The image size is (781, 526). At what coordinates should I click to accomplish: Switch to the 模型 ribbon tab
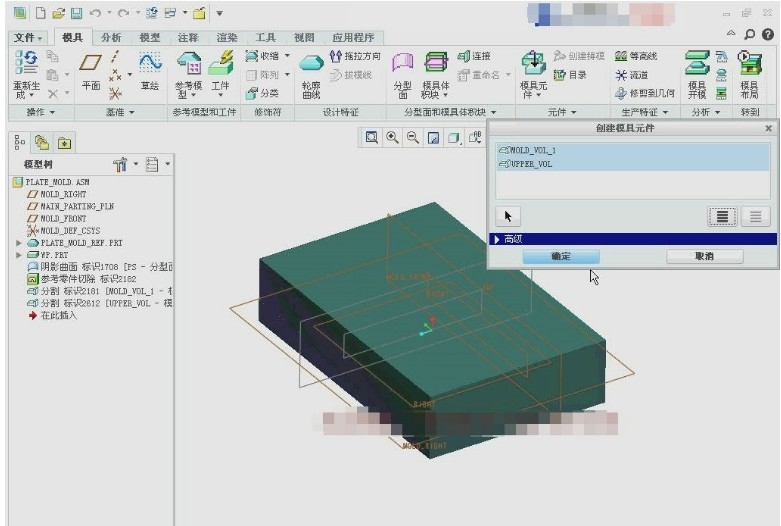point(149,37)
